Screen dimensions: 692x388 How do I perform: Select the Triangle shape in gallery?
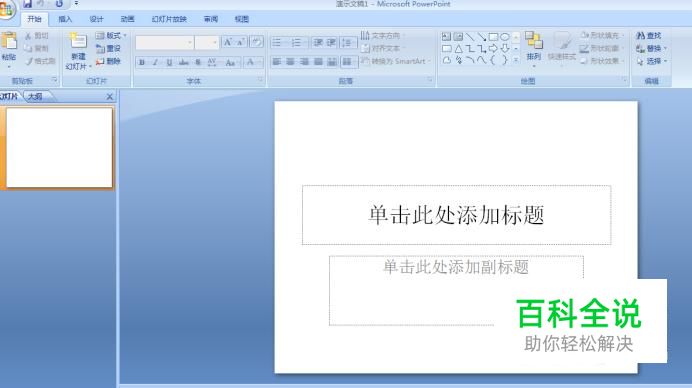tap(459, 49)
